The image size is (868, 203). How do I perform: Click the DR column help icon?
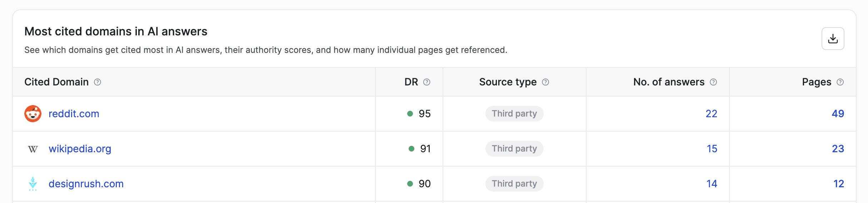click(426, 82)
